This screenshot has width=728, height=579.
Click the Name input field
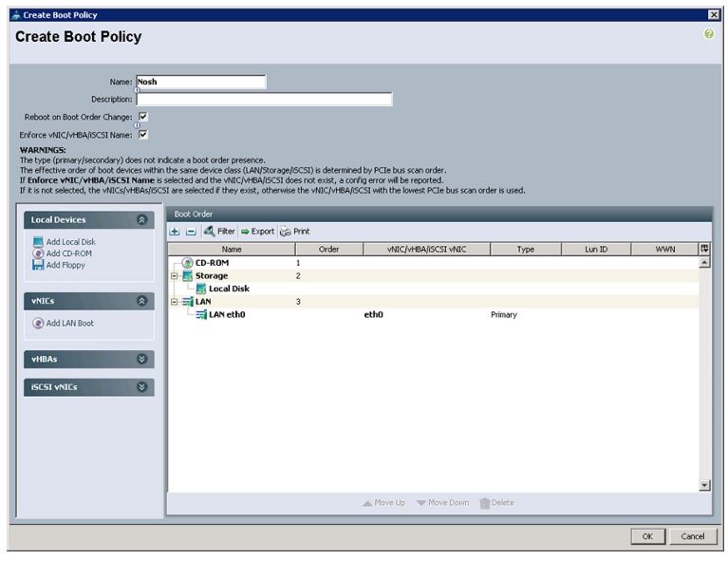(200, 82)
